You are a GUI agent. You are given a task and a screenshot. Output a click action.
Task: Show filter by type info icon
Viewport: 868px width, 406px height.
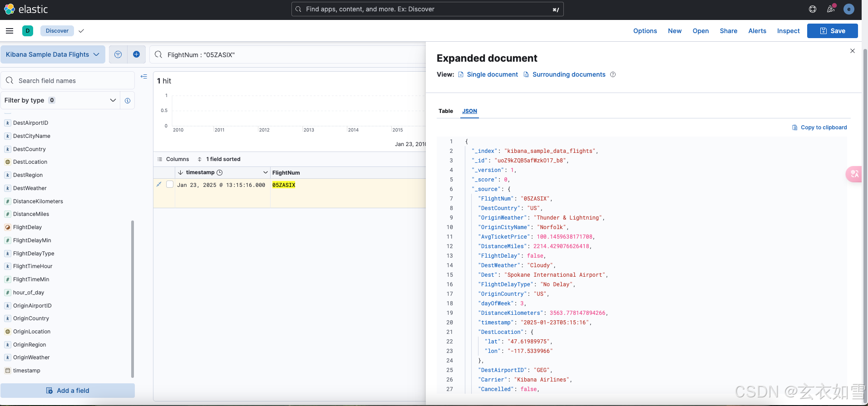coord(128,100)
